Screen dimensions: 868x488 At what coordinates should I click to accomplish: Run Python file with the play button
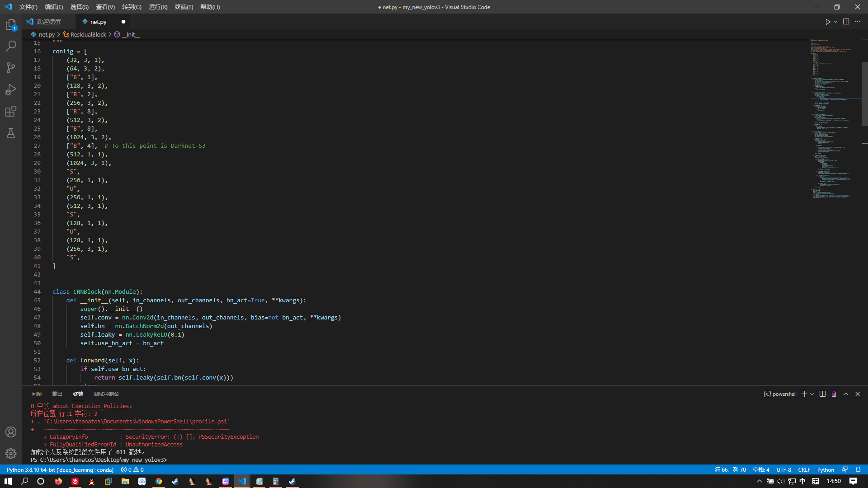[827, 22]
